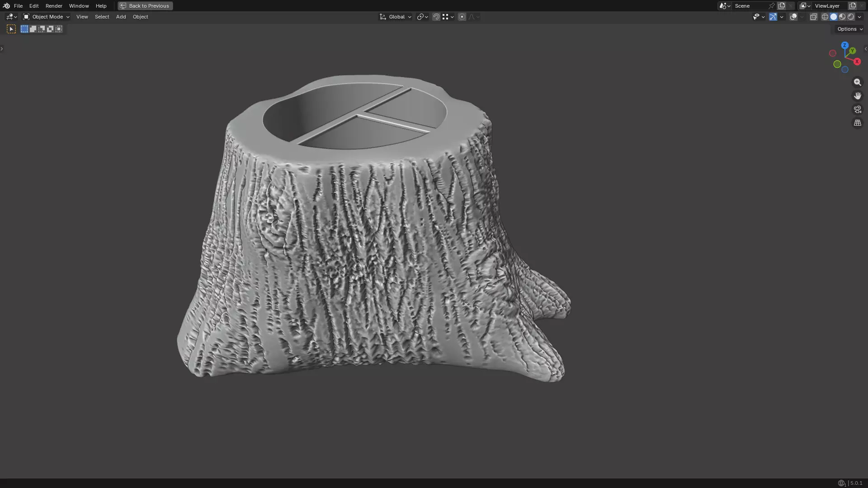Toggle proportional editing button
Image resolution: width=868 pixels, height=488 pixels.
[462, 17]
